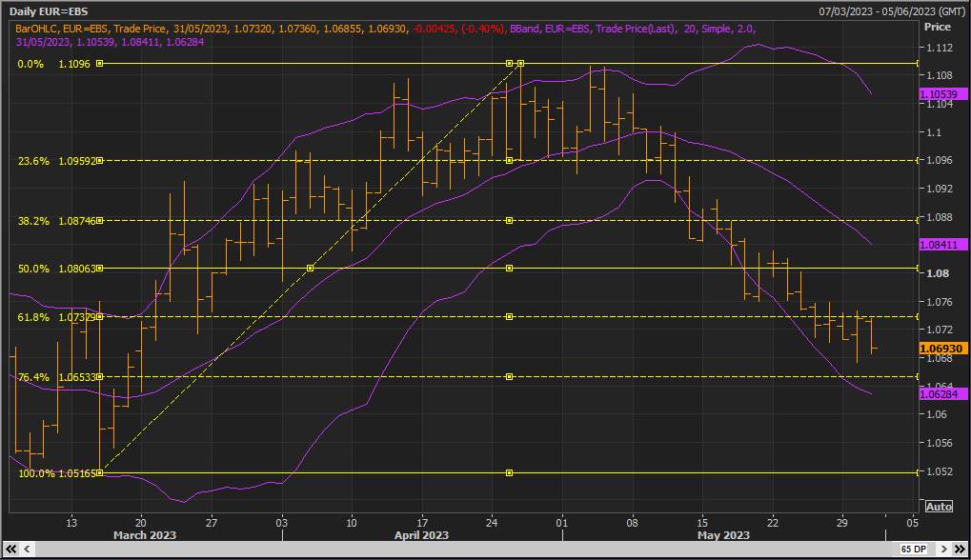Select the 76.4% 1.06533 Fibonacci label
The image size is (971, 560).
click(57, 377)
